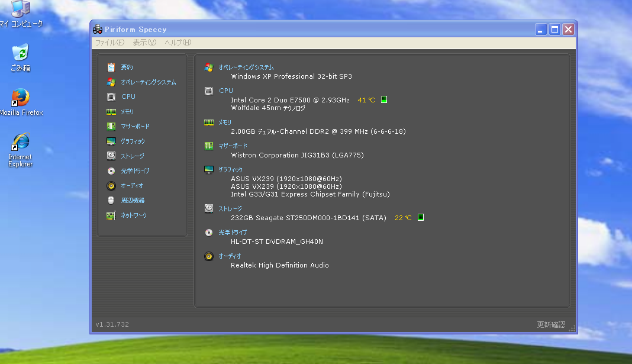Open the 光学ドライブ disc icon in sidebar
The height and width of the screenshot is (364, 632).
tap(111, 171)
